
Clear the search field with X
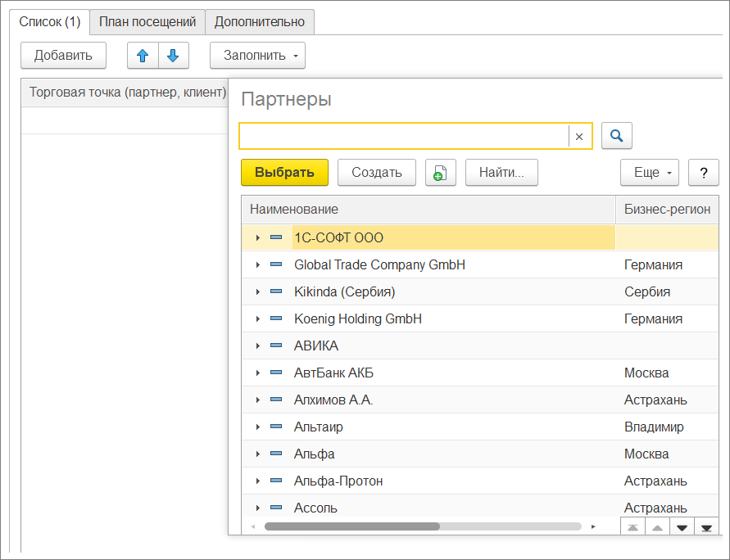pyautogui.click(x=579, y=136)
